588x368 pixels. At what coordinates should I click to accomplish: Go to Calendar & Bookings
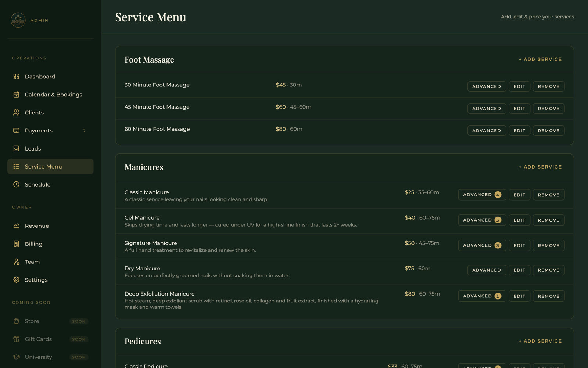pos(50,95)
